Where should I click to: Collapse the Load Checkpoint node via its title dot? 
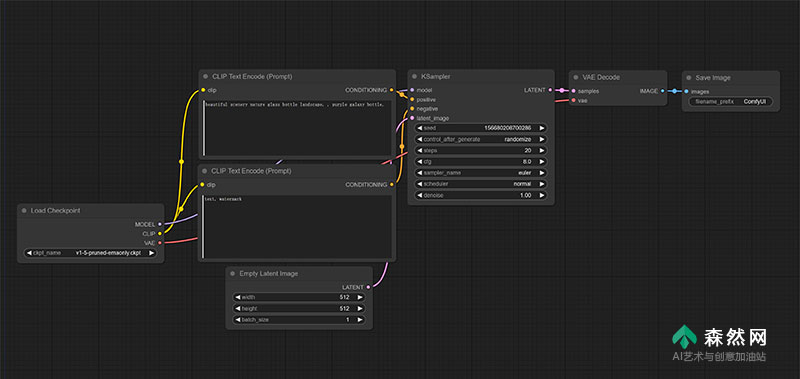pos(23,211)
